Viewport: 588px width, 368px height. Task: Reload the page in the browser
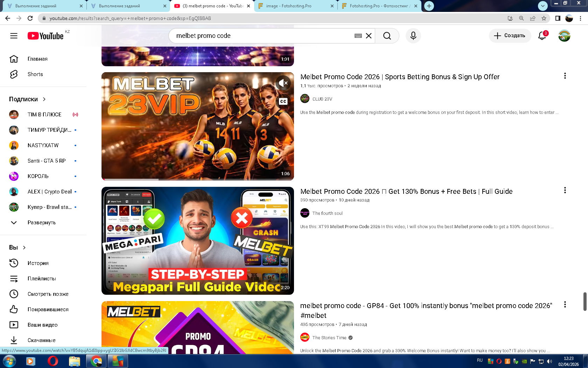[30, 18]
